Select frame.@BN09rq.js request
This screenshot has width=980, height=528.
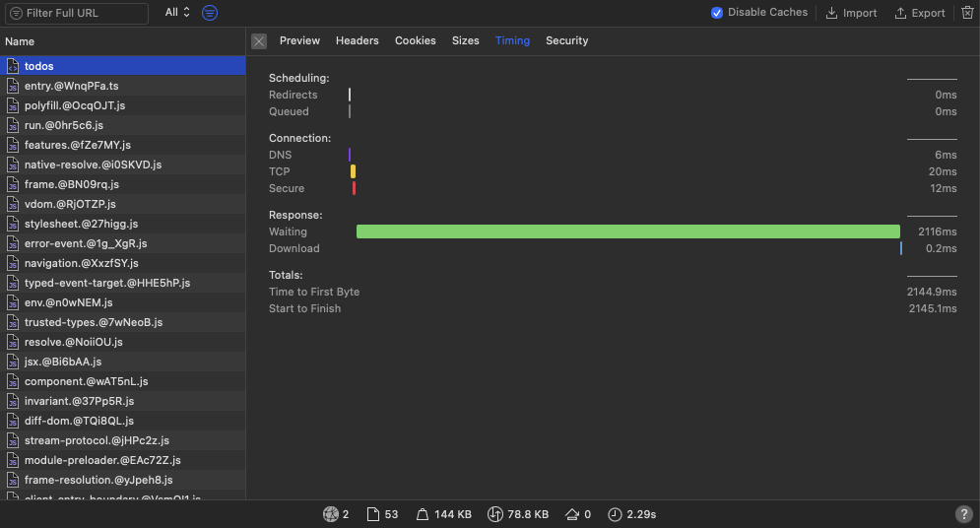122,184
